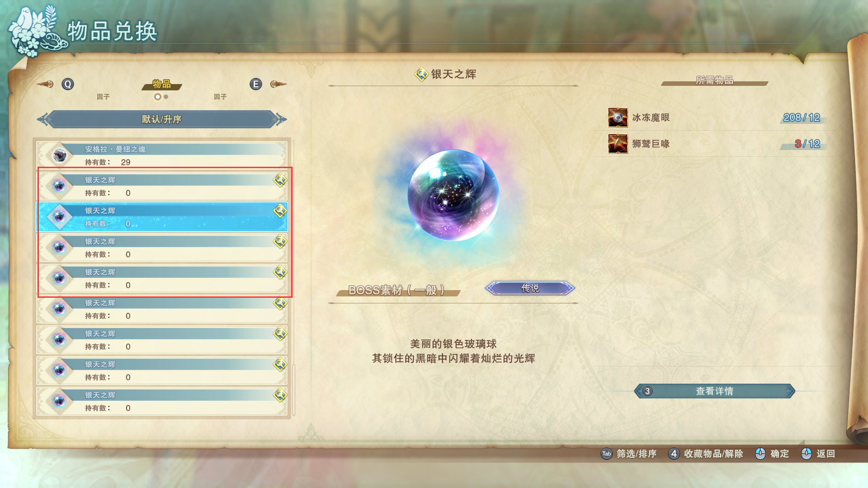
Task: Click the Q key previous-tab icon
Action: (x=68, y=84)
